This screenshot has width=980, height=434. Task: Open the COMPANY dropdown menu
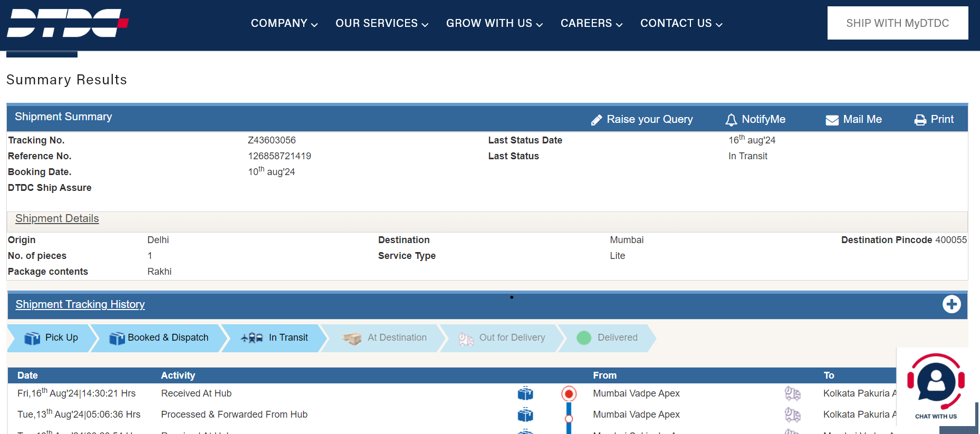284,23
